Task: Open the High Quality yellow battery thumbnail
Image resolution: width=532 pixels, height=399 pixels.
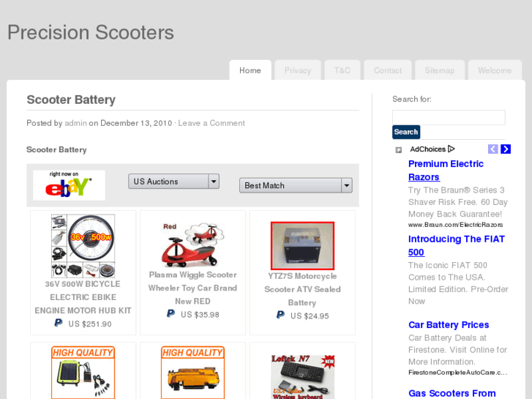Action: pos(192,373)
